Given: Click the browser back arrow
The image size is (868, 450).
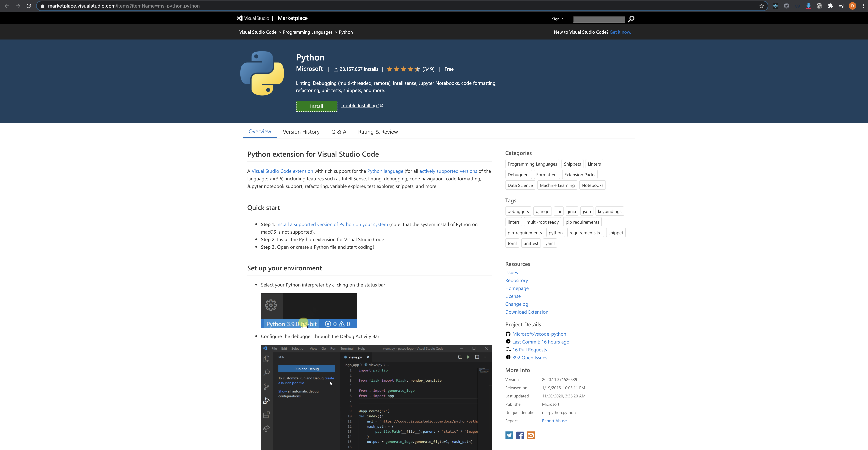Looking at the screenshot, I should [7, 6].
